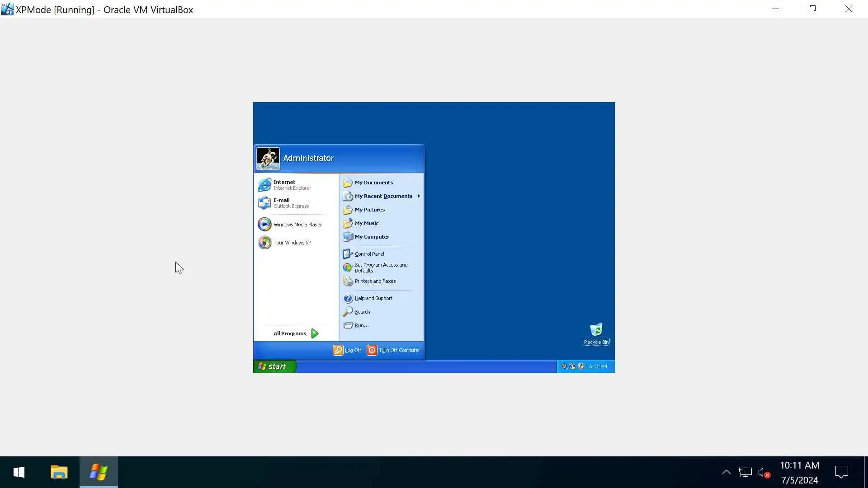Click the Log Off button
868x488 pixels.
point(347,350)
